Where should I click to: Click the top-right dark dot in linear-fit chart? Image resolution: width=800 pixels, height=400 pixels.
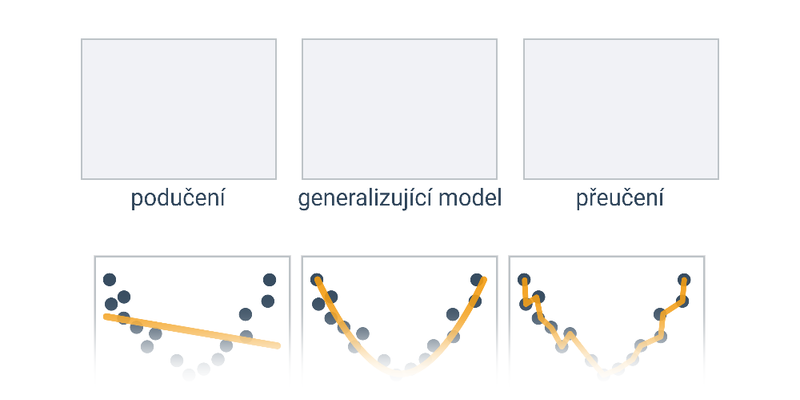pos(269,280)
